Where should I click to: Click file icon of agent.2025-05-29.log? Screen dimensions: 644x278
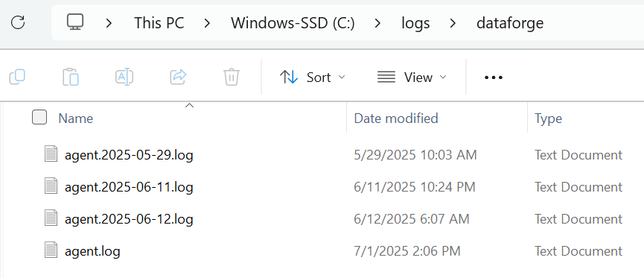(51, 154)
